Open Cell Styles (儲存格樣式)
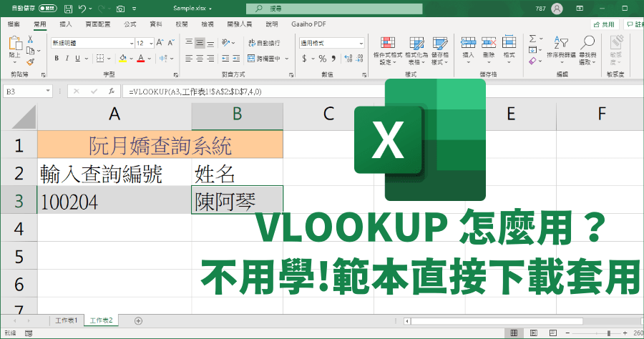The width and height of the screenshot is (644, 339). click(x=440, y=51)
